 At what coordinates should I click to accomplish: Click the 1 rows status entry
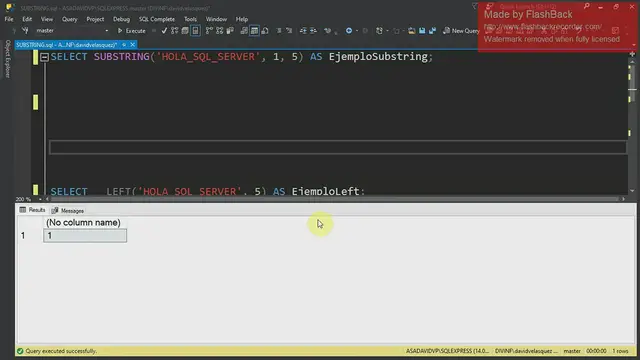620,351
